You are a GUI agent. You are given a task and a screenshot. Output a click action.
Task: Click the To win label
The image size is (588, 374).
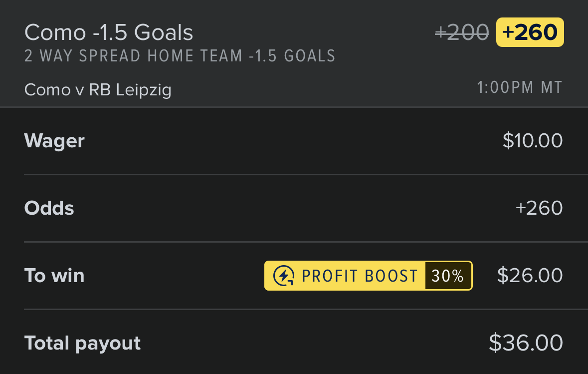coord(54,276)
